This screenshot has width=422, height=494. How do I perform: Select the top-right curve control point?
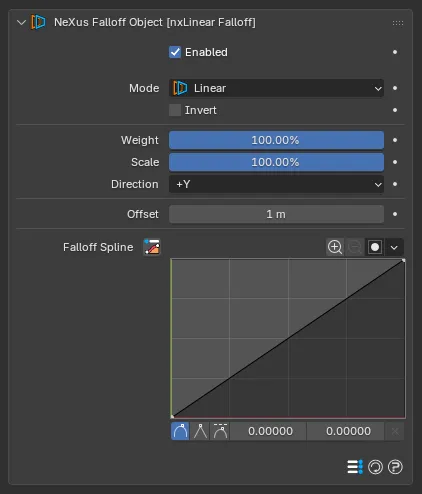(404, 260)
